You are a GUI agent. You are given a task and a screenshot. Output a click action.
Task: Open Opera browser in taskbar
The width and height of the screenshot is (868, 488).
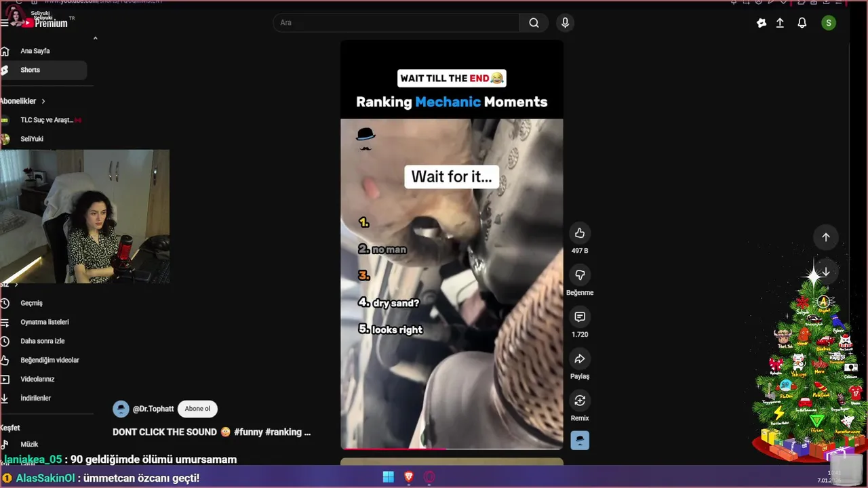pos(429,477)
